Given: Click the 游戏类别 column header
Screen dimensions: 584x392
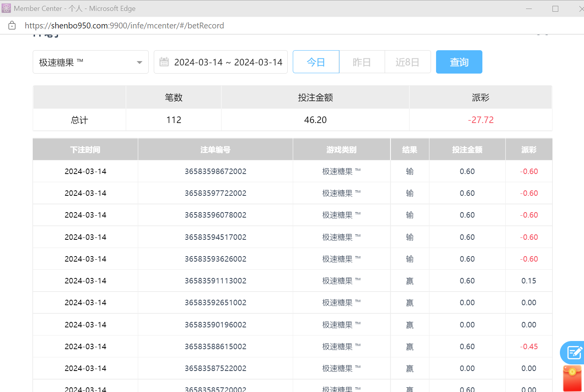Looking at the screenshot, I should 341,149.
